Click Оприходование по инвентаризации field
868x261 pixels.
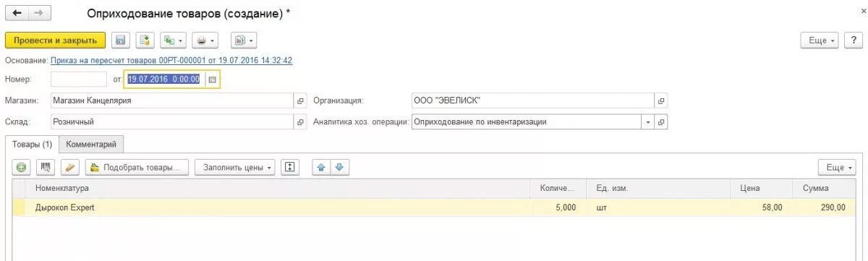pyautogui.click(x=526, y=122)
